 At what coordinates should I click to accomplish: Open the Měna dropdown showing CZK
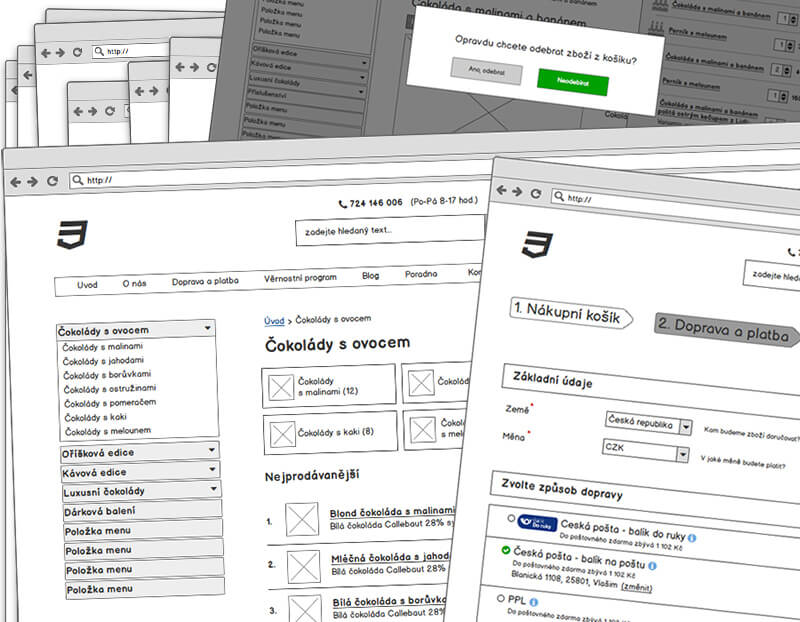point(645,450)
